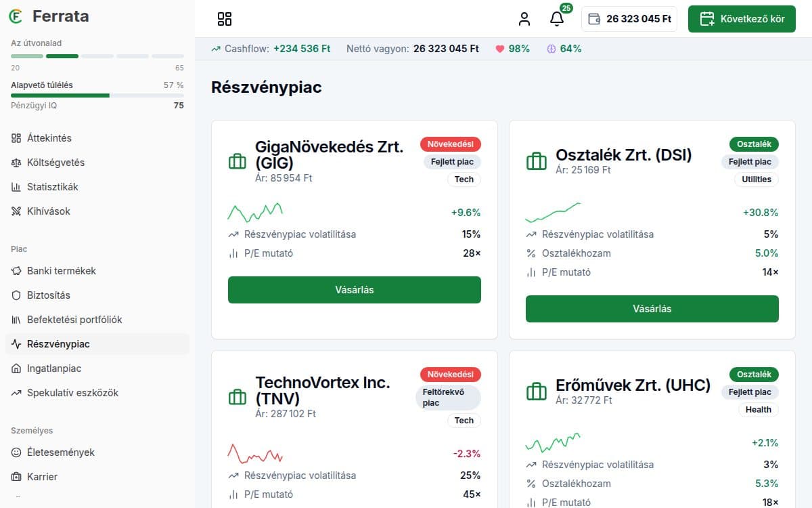Screen dimensions: 812x508
Task: Click the Statisztikák bar chart icon
Action: pos(17,187)
